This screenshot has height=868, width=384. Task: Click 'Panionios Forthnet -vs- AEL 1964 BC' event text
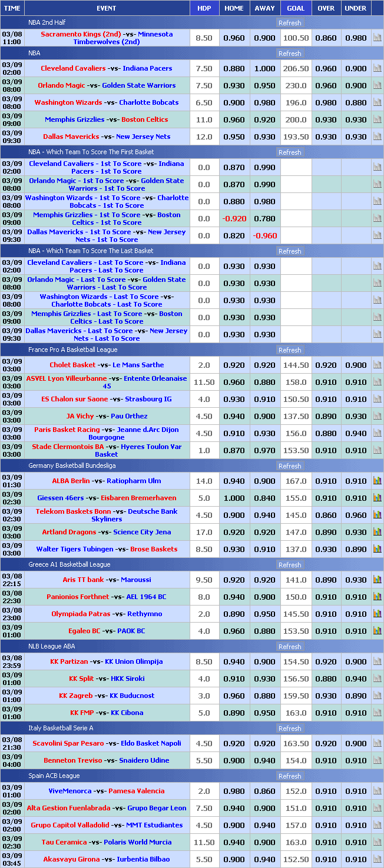(x=106, y=597)
